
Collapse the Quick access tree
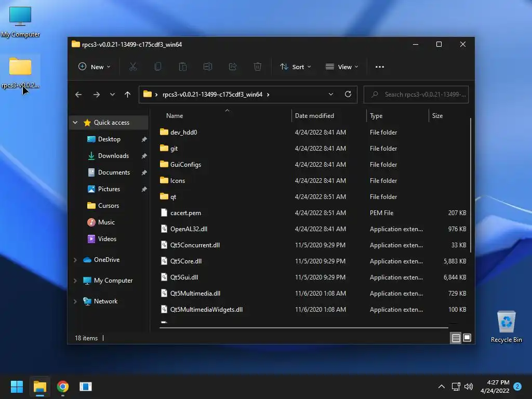pyautogui.click(x=75, y=123)
